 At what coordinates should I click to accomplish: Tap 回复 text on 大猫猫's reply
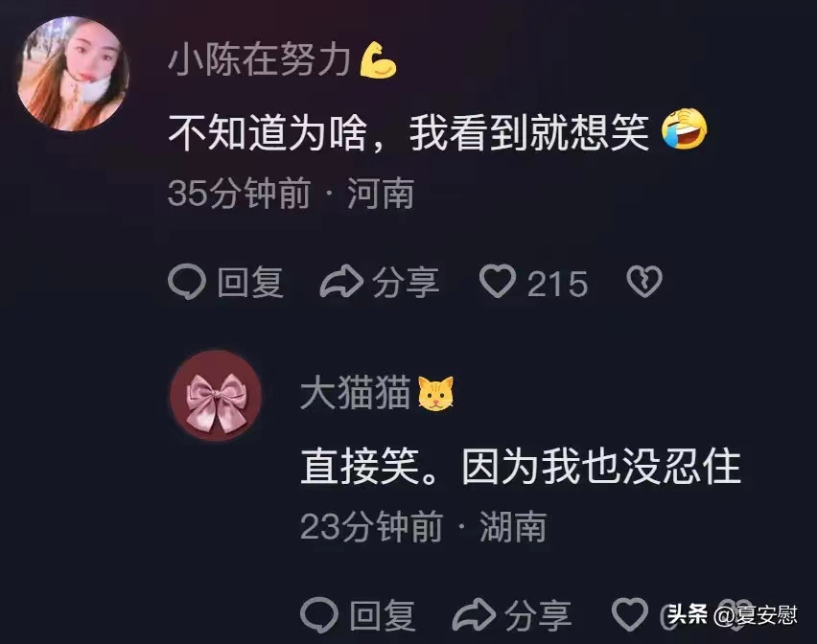pos(383,616)
